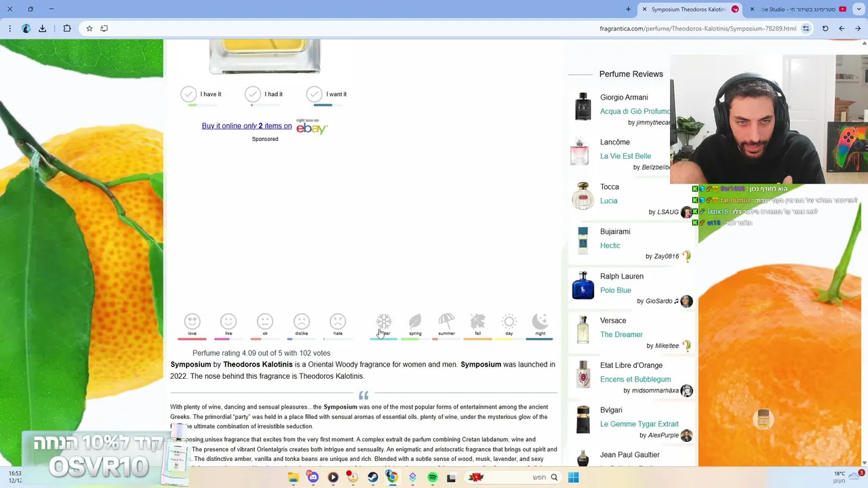
Task: Open reviewer GioSardo's avatar
Action: pyautogui.click(x=686, y=301)
